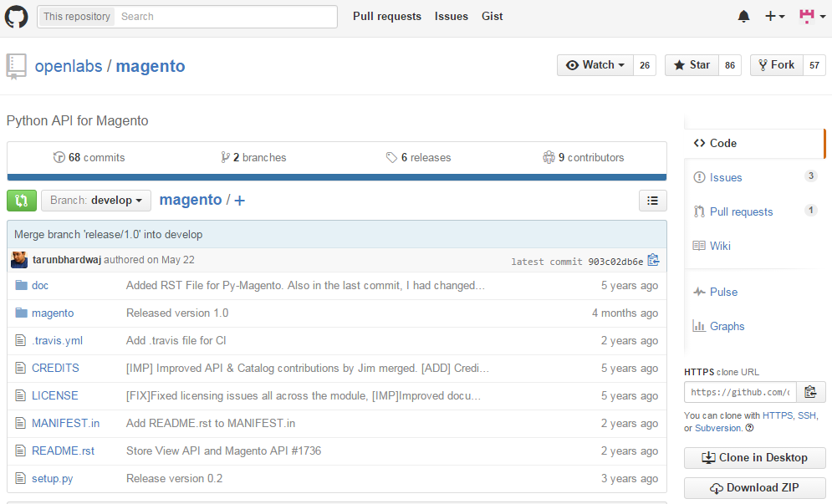832x504 pixels.
Task: Open the user avatar menu
Action: [813, 17]
